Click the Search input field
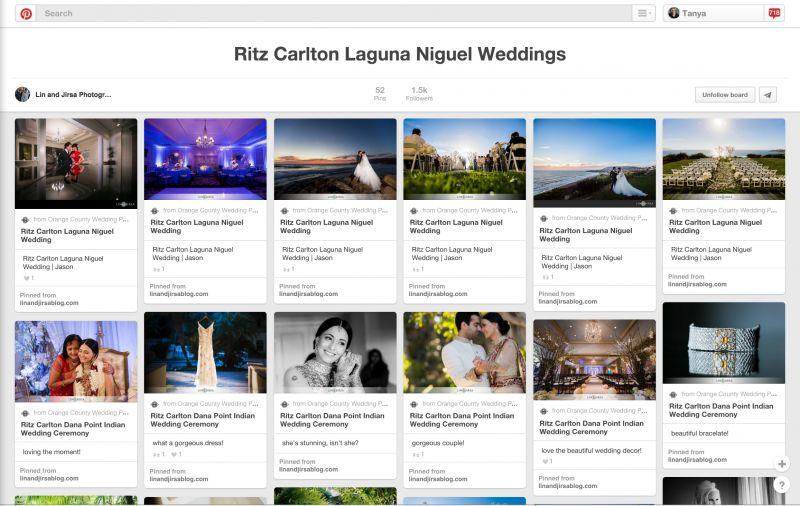The height and width of the screenshot is (506, 800). 334,13
